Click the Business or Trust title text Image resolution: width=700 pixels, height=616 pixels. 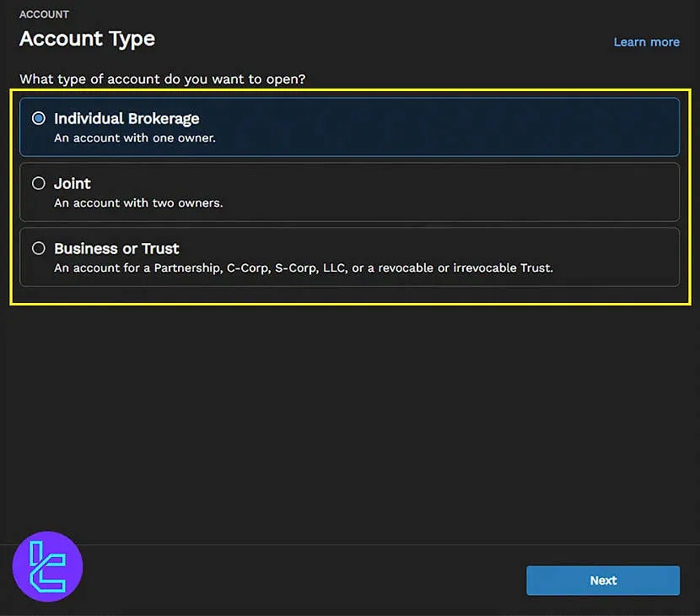[116, 248]
